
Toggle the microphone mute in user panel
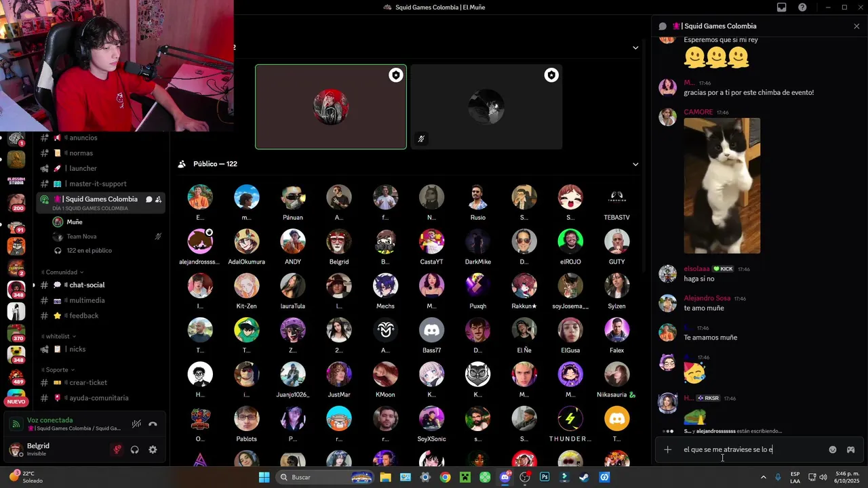pos(117,449)
